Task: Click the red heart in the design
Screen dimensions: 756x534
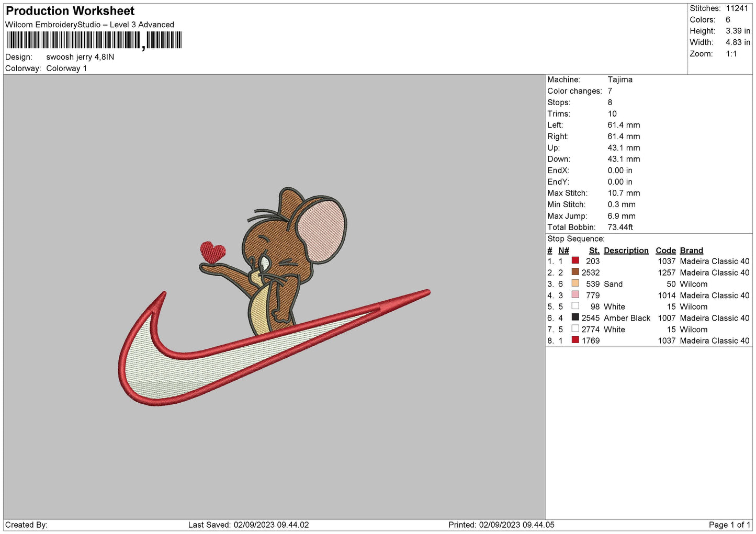Action: point(212,252)
